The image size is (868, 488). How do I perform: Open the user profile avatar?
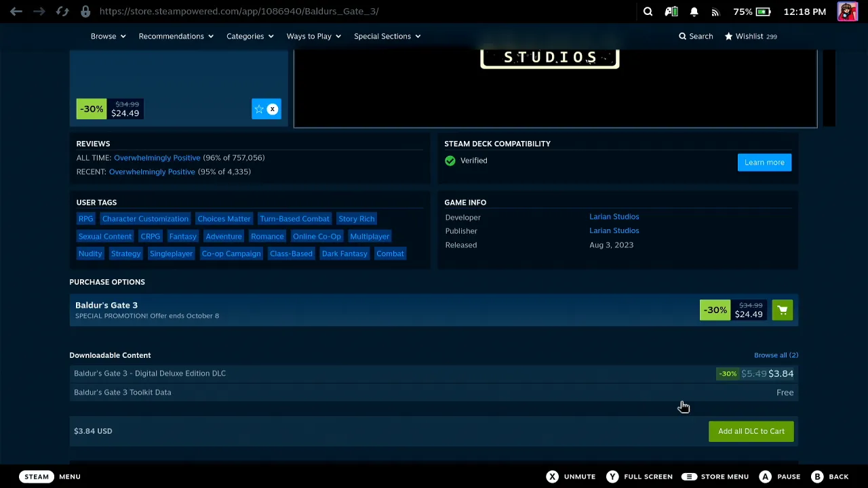click(848, 12)
